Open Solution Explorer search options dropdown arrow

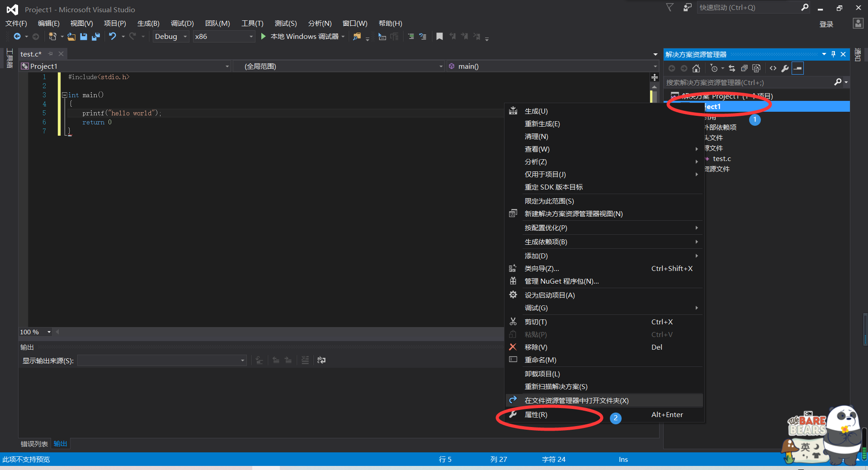(x=846, y=82)
